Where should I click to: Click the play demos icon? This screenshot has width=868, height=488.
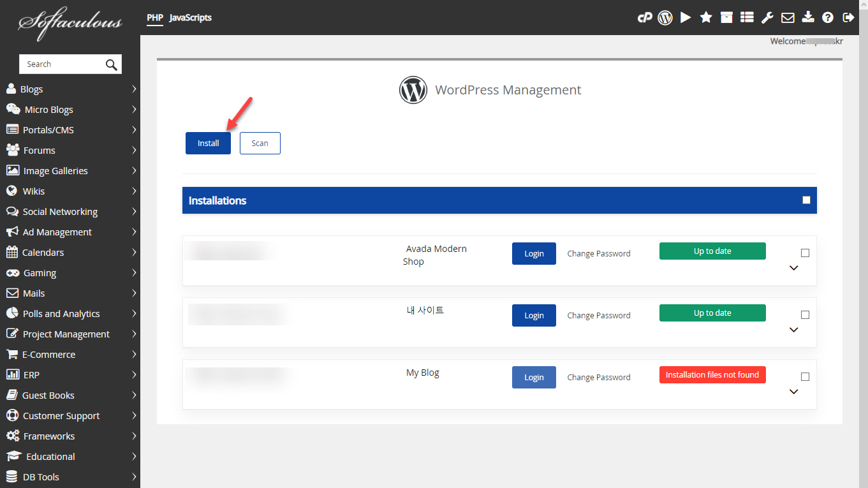pos(686,18)
